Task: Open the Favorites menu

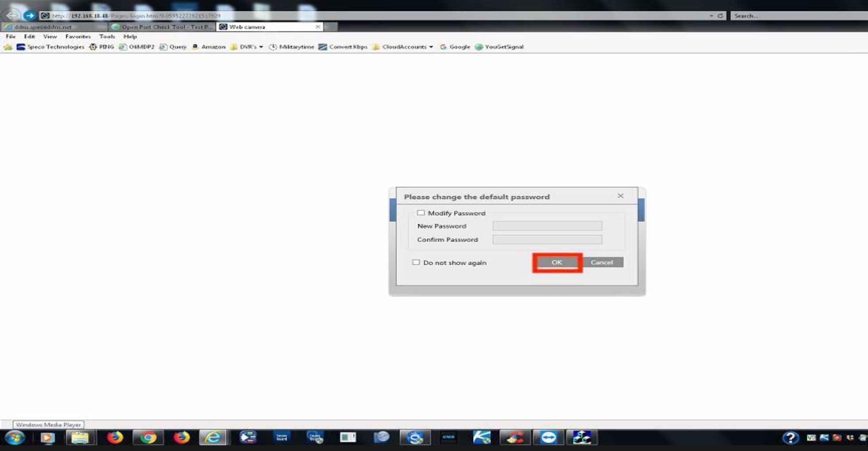Action: (x=78, y=37)
